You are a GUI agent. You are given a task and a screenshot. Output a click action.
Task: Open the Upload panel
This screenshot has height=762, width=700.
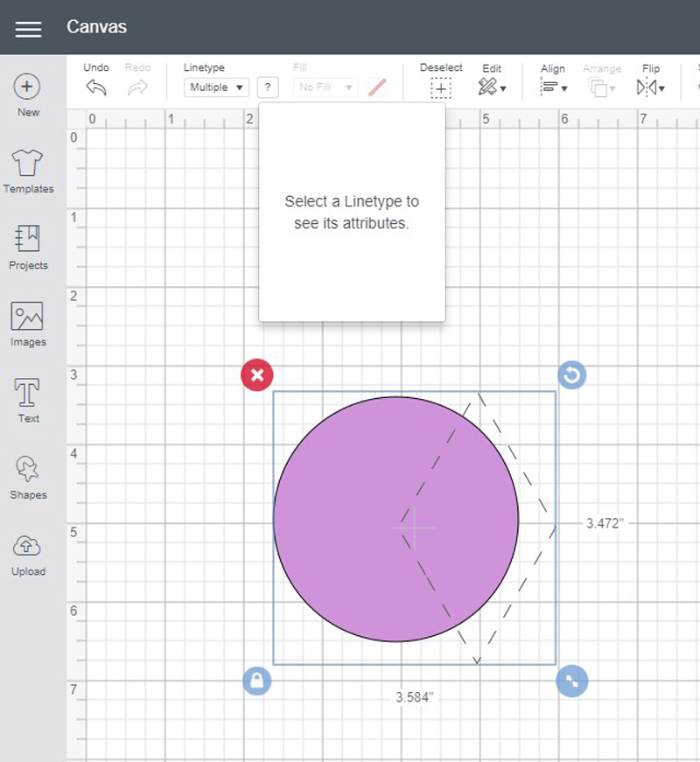pos(28,556)
